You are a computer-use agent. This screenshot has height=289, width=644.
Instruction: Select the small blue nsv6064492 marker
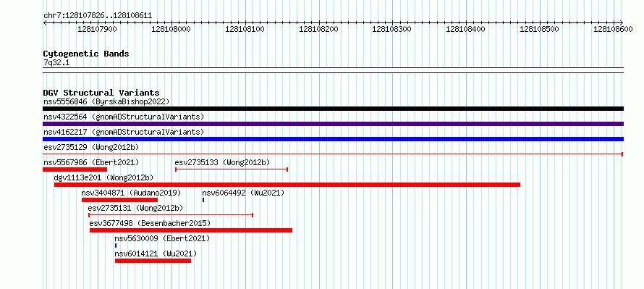click(203, 200)
